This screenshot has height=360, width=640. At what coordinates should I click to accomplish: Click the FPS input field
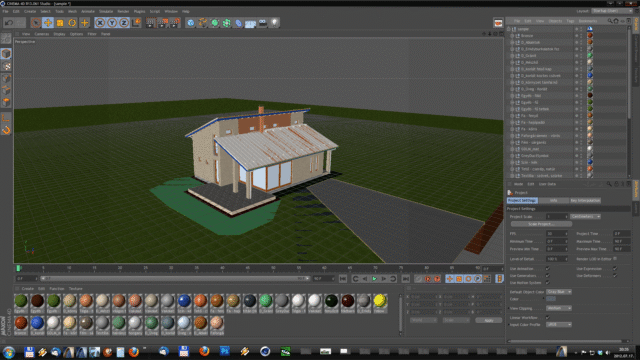pos(557,233)
